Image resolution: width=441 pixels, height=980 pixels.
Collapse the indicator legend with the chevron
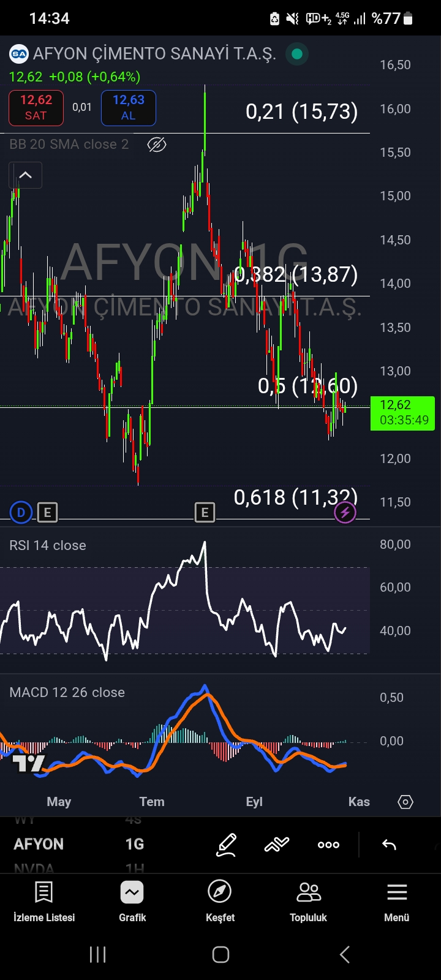25,175
